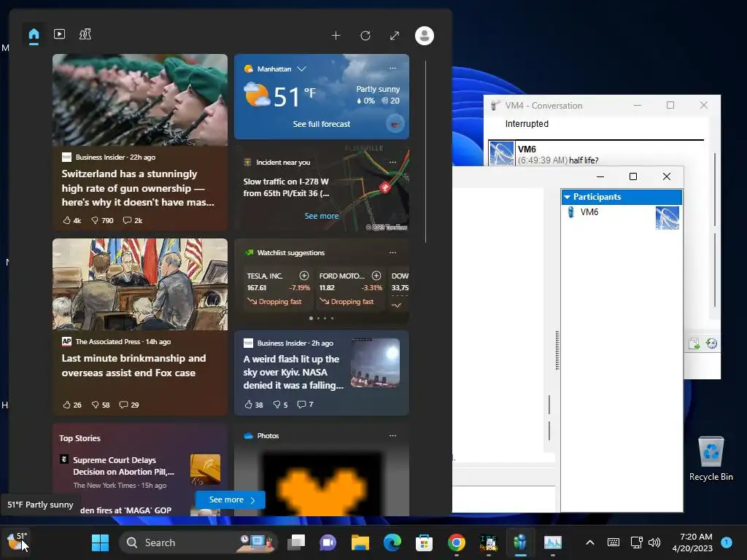Screen dimensions: 747x560
Task: Open the widgets Play games tab
Action: coord(85,34)
